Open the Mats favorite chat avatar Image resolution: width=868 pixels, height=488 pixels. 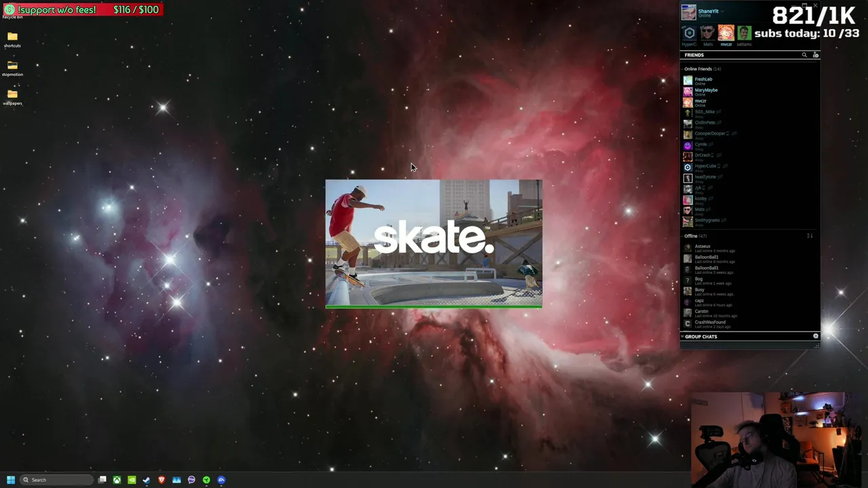click(707, 33)
